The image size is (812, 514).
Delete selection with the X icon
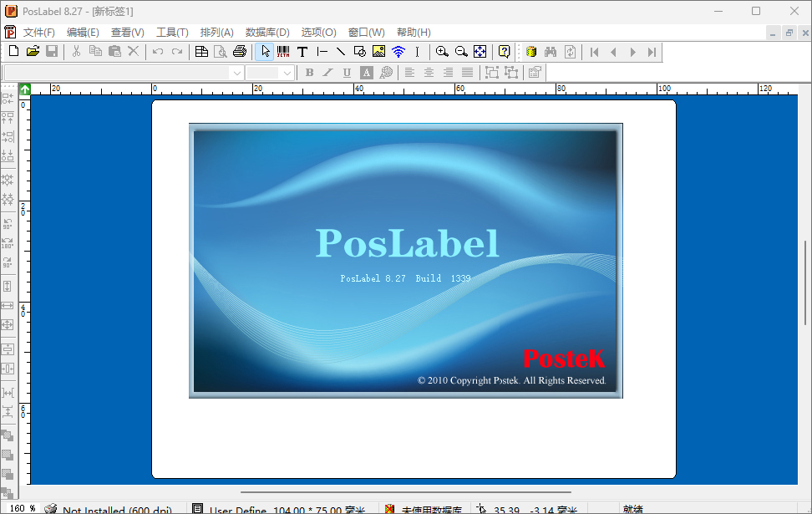133,51
